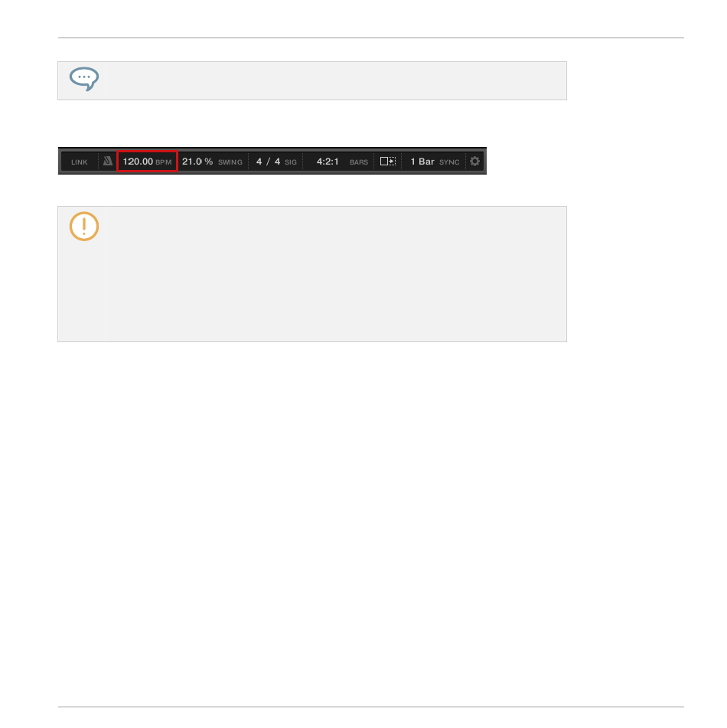Open the audio engine gear settings

pos(474,161)
